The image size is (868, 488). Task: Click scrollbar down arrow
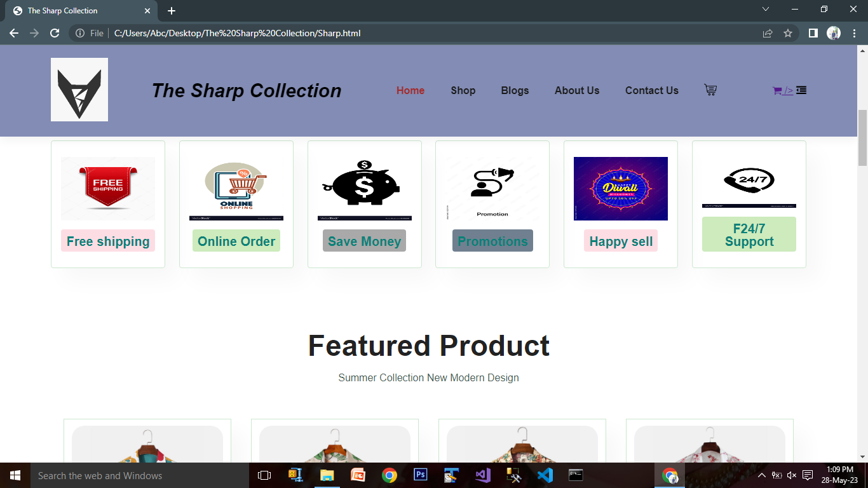[862, 456]
